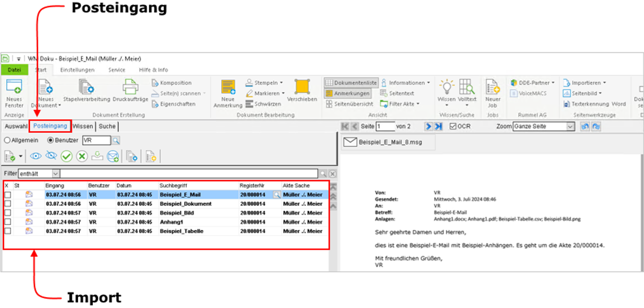Show the Seitenübersicht
644x308 pixels.
point(350,104)
